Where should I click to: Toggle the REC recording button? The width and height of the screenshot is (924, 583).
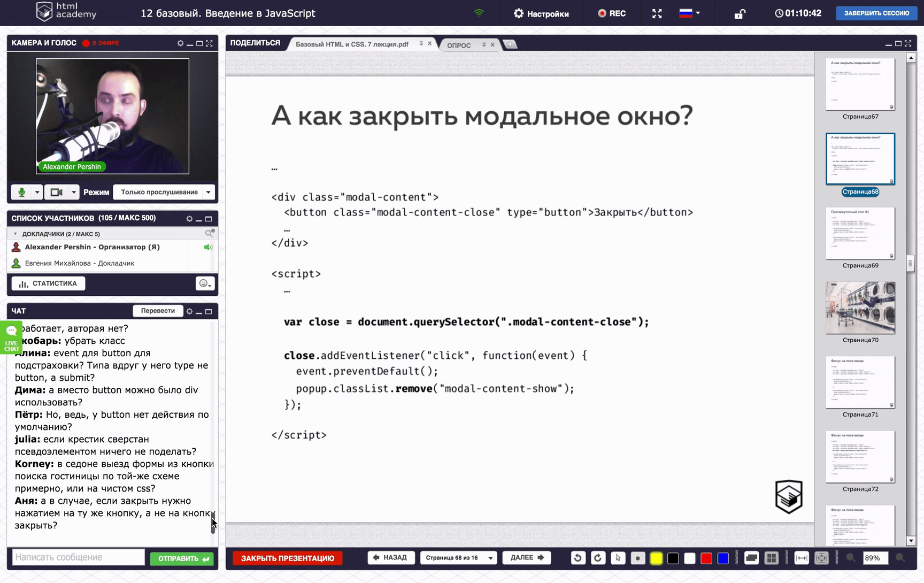point(612,13)
